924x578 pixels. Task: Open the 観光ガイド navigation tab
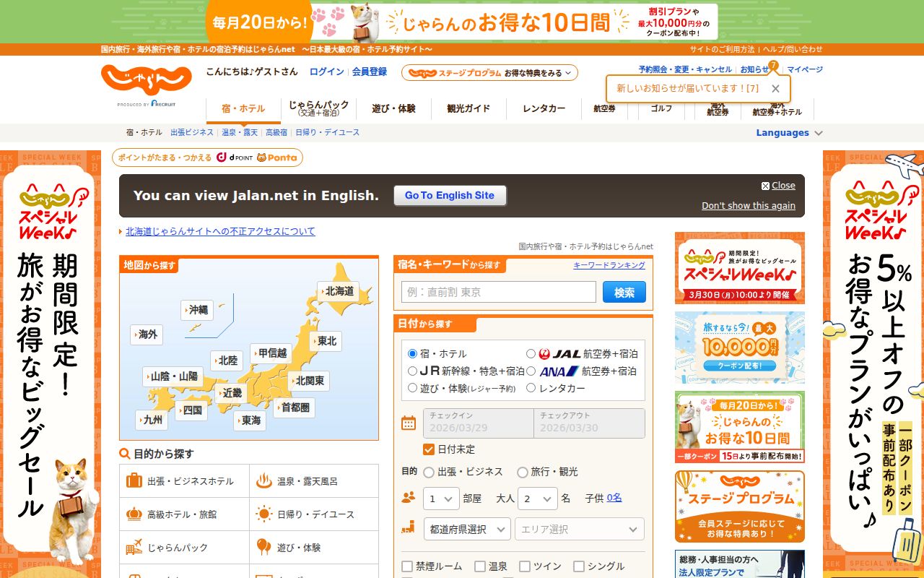pyautogui.click(x=468, y=109)
